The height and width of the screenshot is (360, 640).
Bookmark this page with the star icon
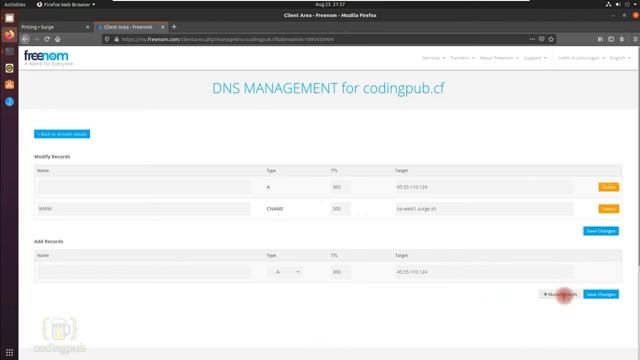tap(551, 39)
